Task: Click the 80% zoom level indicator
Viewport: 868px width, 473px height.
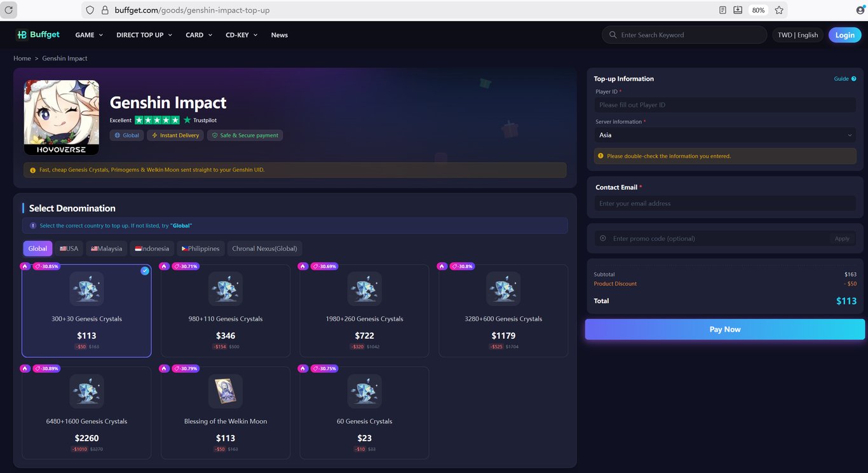Action: tap(758, 10)
